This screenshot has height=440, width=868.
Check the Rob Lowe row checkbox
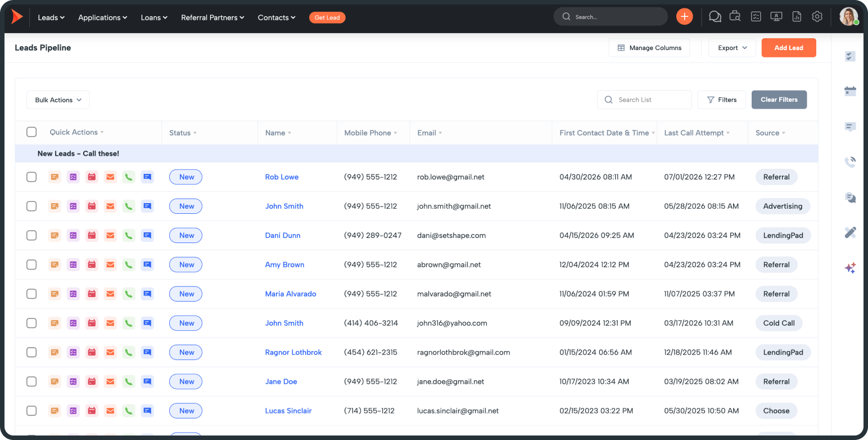(x=31, y=177)
